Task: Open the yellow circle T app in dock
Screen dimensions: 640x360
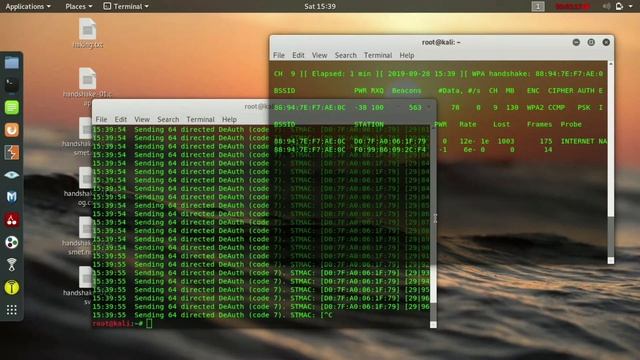Action: pyautogui.click(x=11, y=287)
